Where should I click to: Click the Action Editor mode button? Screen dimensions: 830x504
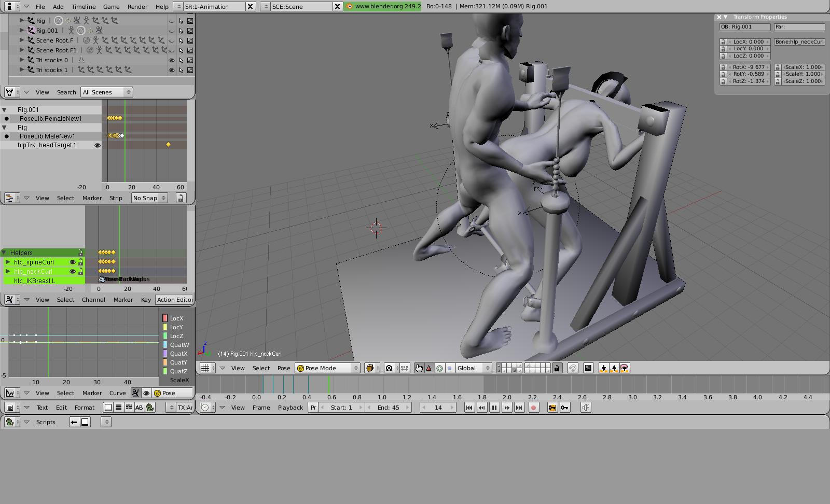pos(174,300)
